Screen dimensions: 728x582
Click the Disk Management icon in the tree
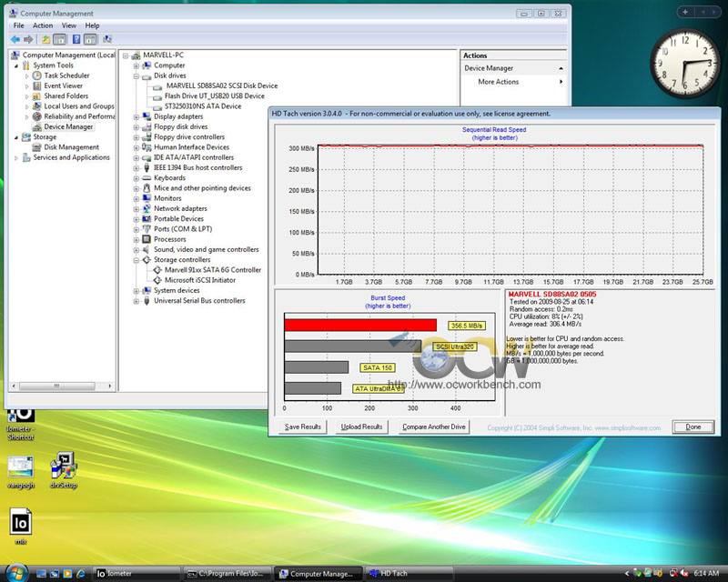(37, 147)
